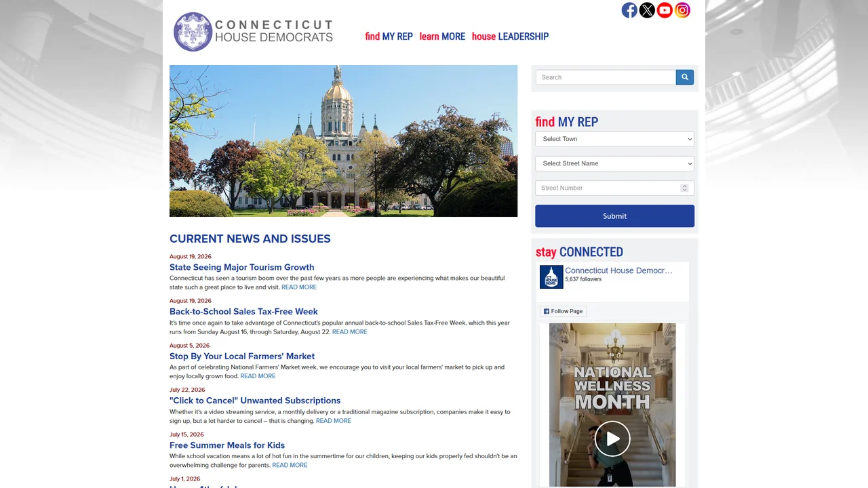
Task: Click the Connecticut House Democrats seal logo
Action: (193, 32)
